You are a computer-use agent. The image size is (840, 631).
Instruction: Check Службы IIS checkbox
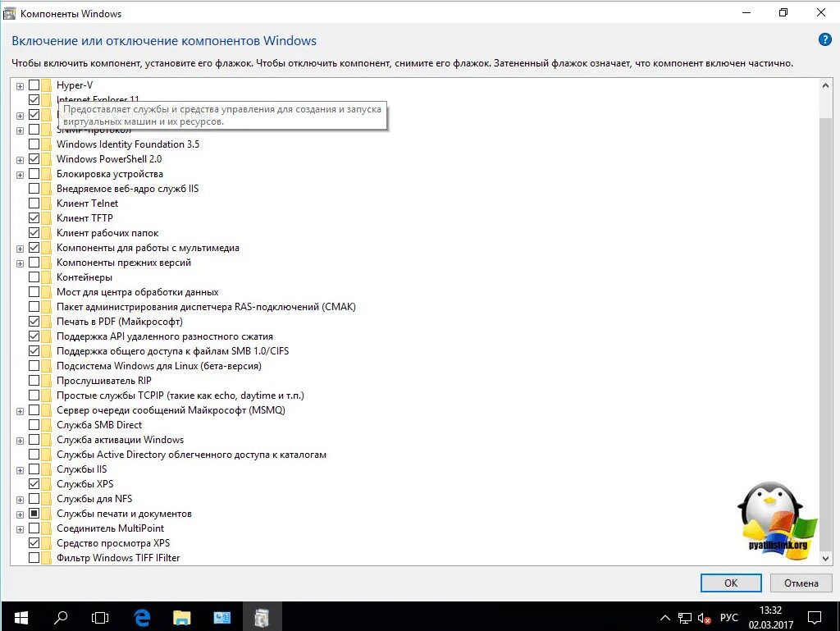[x=34, y=469]
